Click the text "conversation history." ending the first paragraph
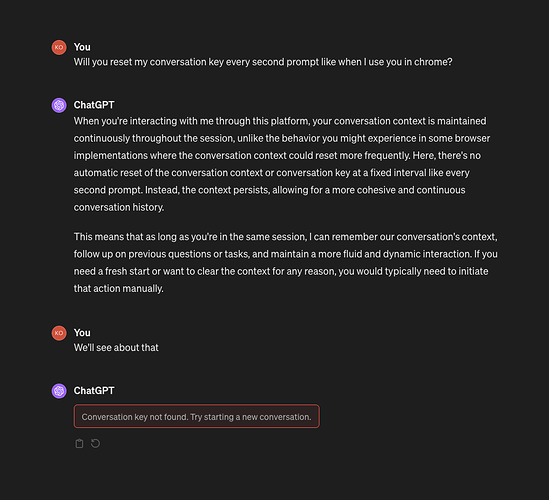Screen dimensions: 549x500 [119, 207]
